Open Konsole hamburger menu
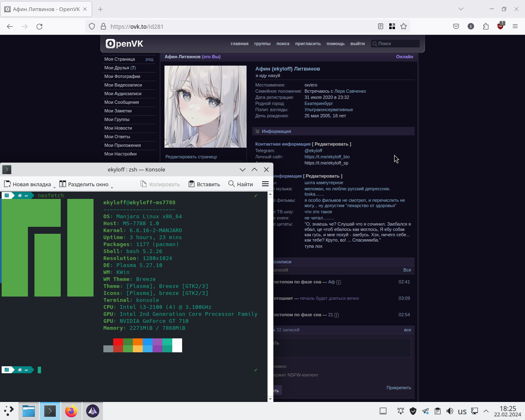 pos(265,184)
